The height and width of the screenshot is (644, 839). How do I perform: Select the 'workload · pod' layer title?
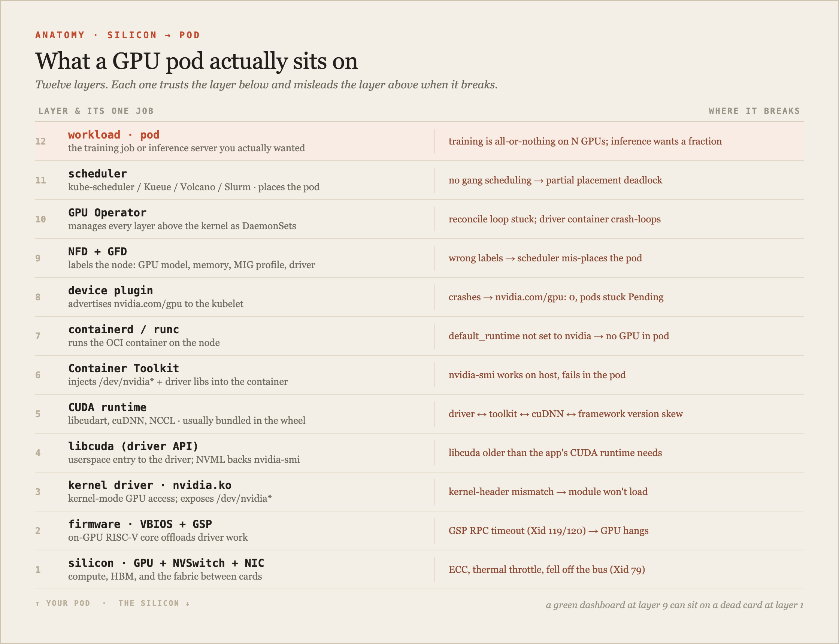point(114,134)
